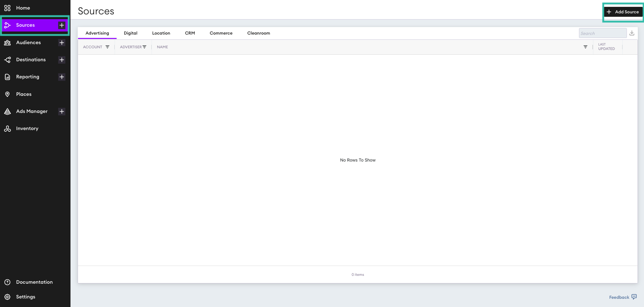Screen dimensions: 644x307
Task: Open Audiences in the sidebar
Action: [x=28, y=42]
